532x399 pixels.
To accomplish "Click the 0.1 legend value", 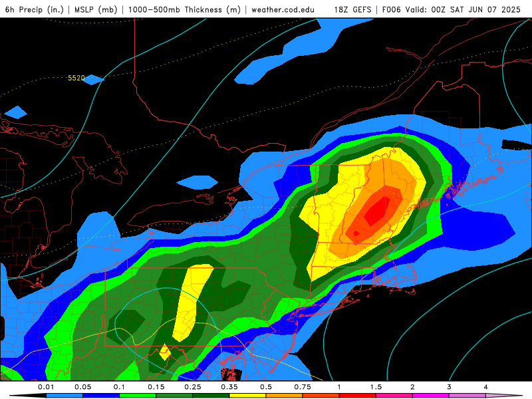I will (x=120, y=387).
